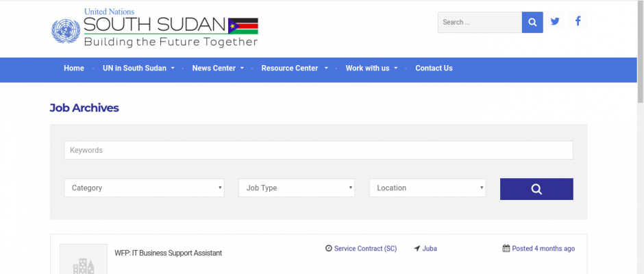Click the SOUTH SUDAN site title logo

pos(155,25)
